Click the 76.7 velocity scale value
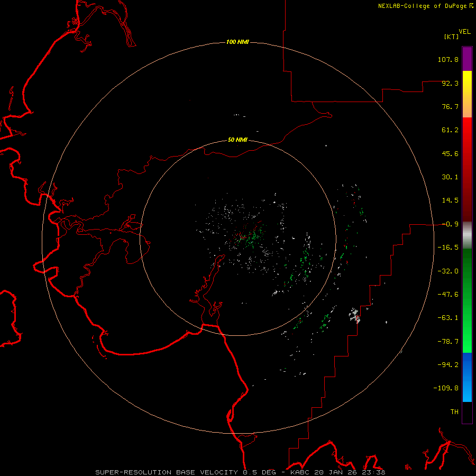476x476 pixels. (x=450, y=106)
